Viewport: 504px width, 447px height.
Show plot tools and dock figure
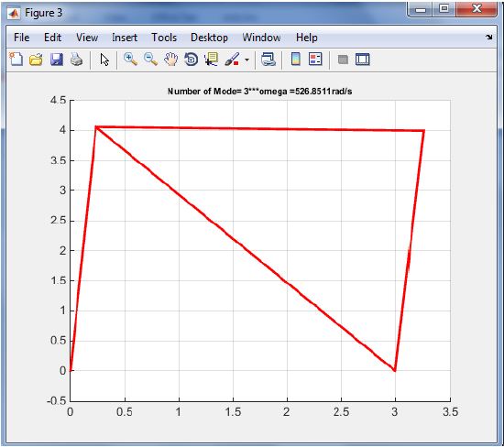(x=363, y=60)
